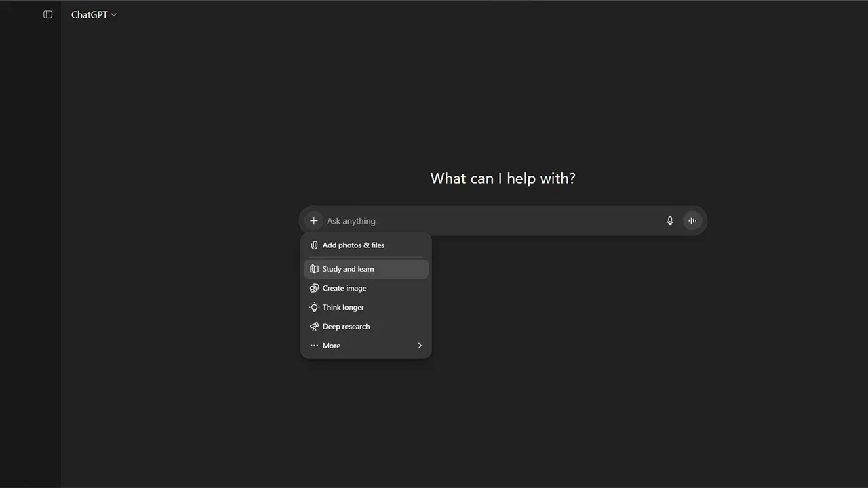Choose Study and learn
The height and width of the screenshot is (488, 868).
tap(348, 269)
